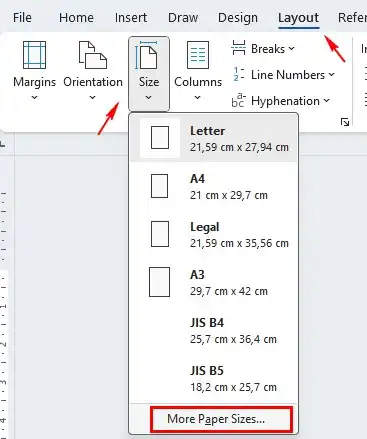
Task: Open the Breaks dropdown chevron
Action: tap(292, 49)
